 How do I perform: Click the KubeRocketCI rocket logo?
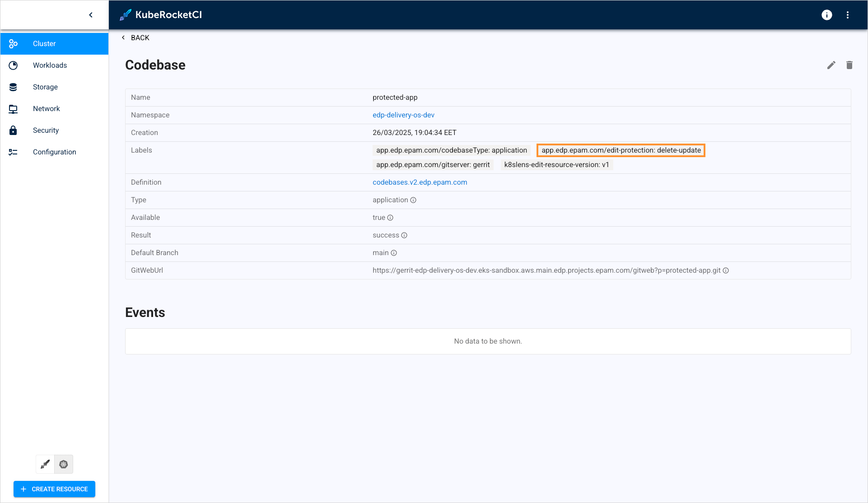126,15
